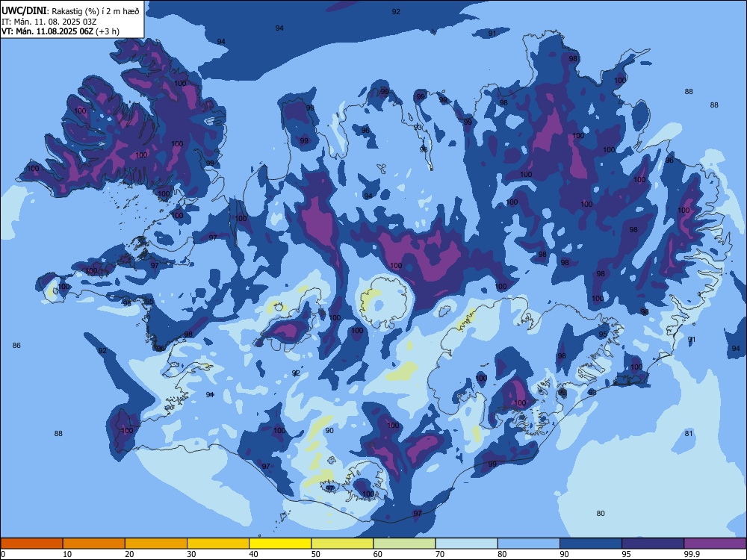Click the legend tick label "10"
This screenshot has width=747, height=560.
pos(67,554)
